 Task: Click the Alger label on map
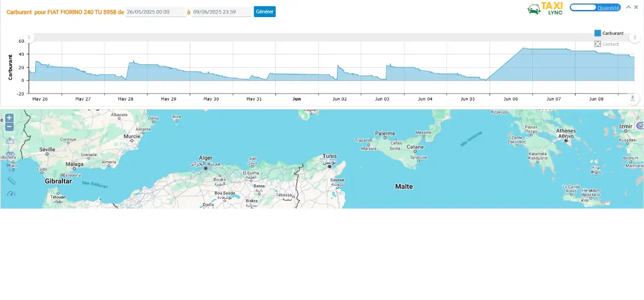pyautogui.click(x=206, y=158)
